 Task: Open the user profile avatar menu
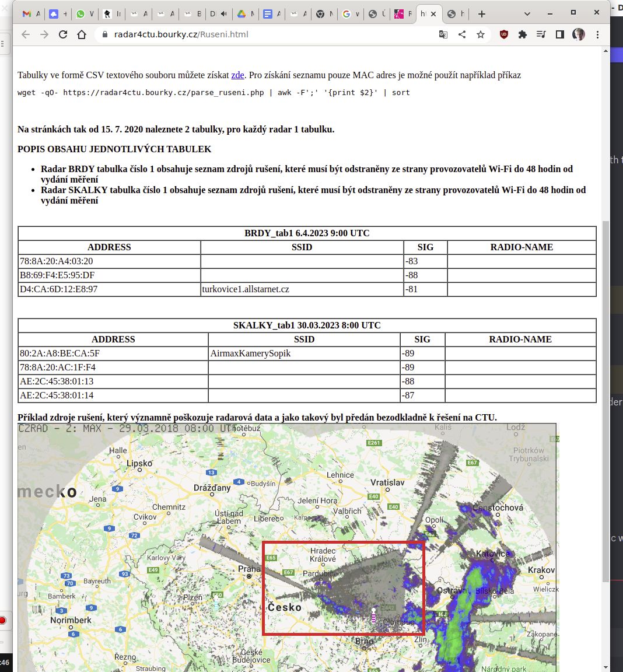579,34
